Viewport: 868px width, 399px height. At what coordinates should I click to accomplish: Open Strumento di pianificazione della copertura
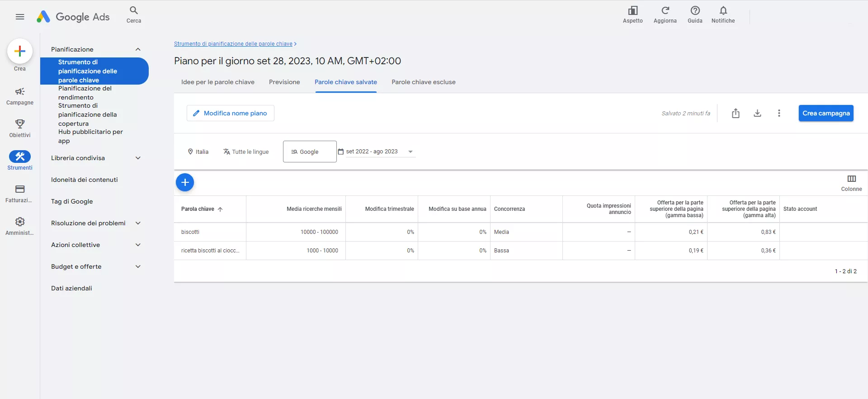point(88,114)
